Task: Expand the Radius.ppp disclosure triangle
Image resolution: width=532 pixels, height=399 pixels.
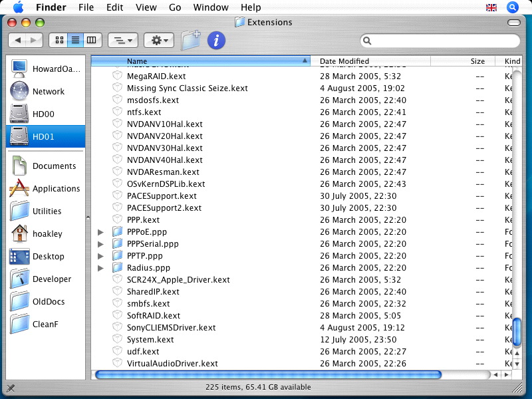Action: (x=100, y=267)
